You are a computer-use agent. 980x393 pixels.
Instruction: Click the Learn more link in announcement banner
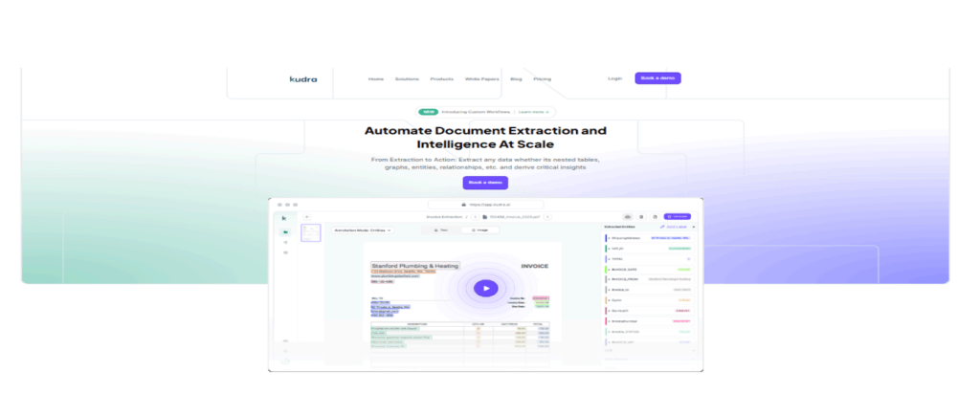pyautogui.click(x=534, y=112)
